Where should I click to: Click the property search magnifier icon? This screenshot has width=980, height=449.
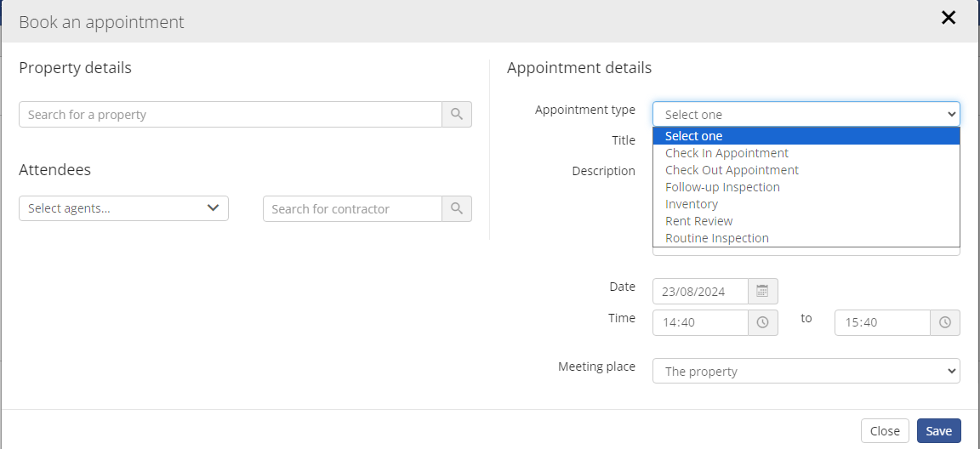(x=457, y=114)
